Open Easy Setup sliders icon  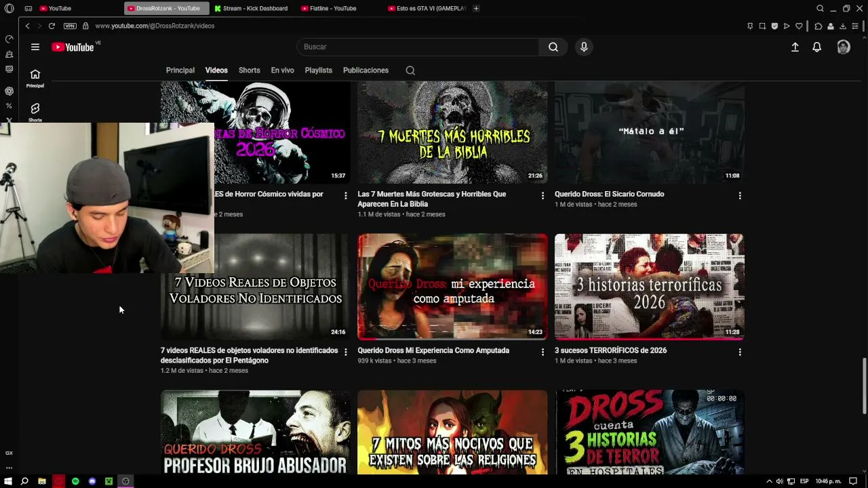point(855,26)
